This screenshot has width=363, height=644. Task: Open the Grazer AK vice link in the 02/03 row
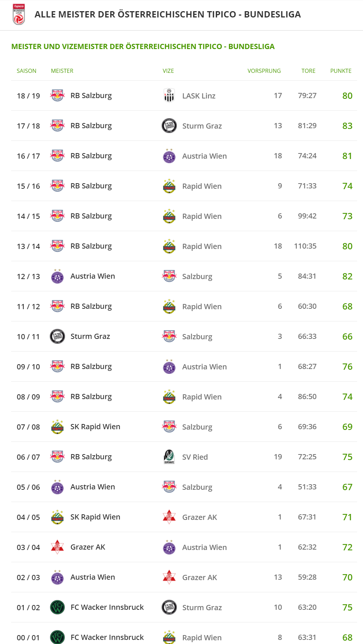pos(200,577)
